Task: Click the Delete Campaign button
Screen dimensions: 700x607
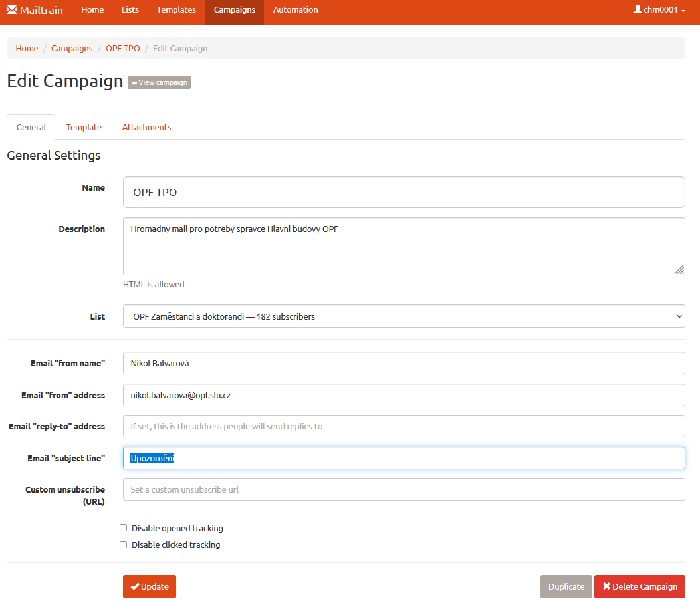Action: click(x=640, y=586)
